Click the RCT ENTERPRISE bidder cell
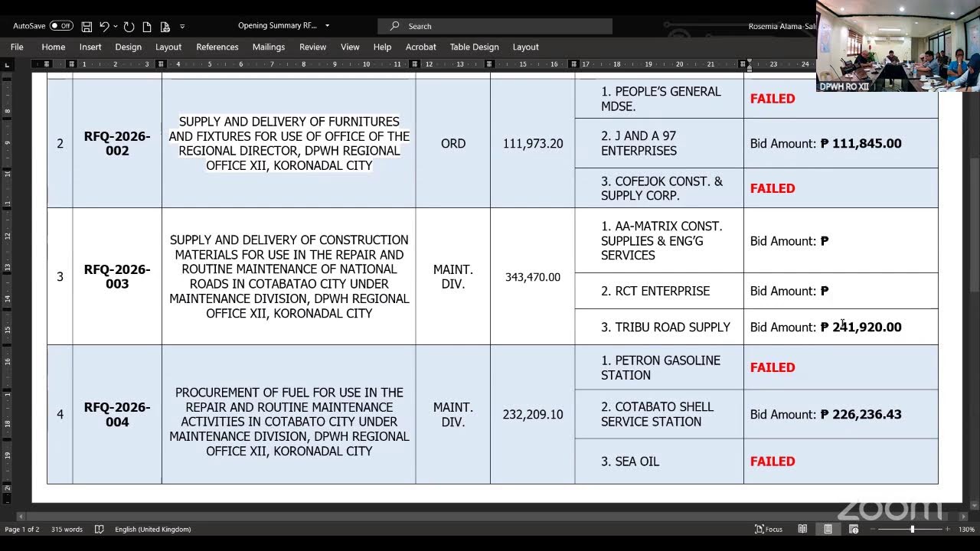Screen dimensions: 980x551 (x=659, y=291)
